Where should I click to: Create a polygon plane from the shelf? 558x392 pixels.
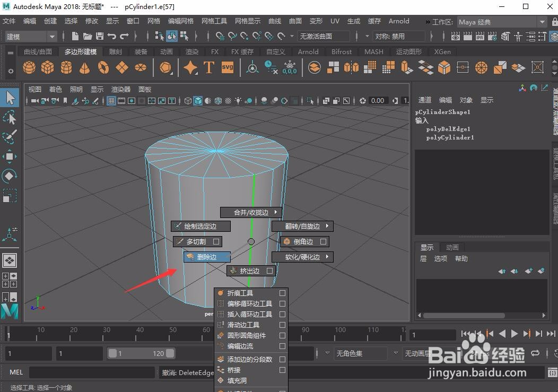(122, 67)
